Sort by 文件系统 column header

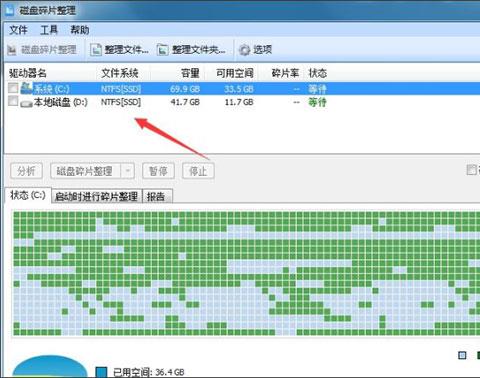coord(120,73)
